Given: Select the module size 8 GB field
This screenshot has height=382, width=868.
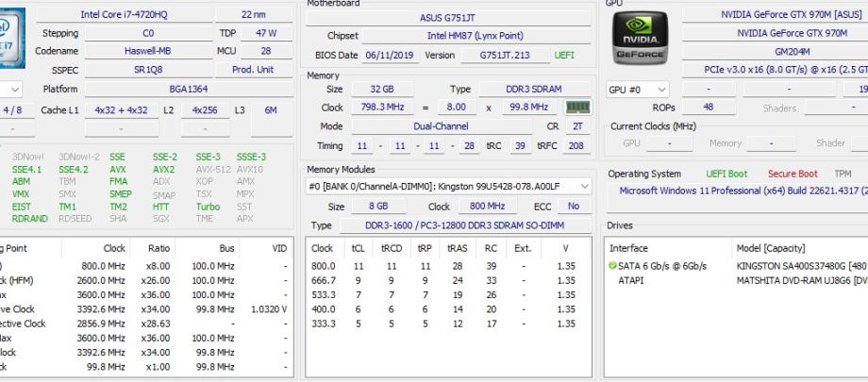Looking at the screenshot, I should coord(378,206).
